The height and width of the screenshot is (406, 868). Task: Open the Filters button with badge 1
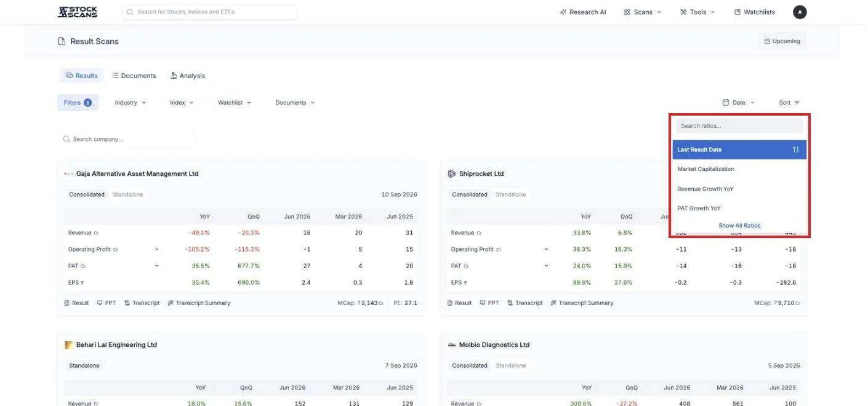pos(78,103)
